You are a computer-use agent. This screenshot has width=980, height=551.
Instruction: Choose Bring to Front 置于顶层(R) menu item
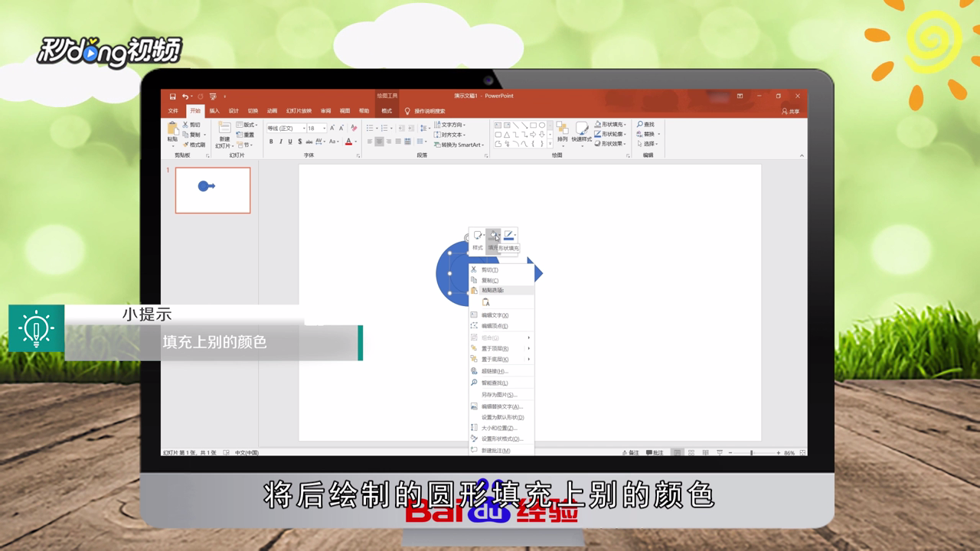[501, 348]
